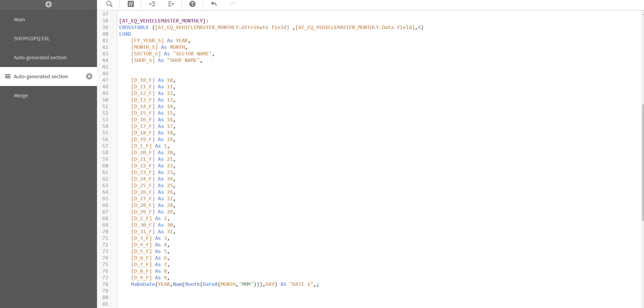Click the [D_2_F] field name
The width and height of the screenshot is (644, 308).
click(141, 219)
